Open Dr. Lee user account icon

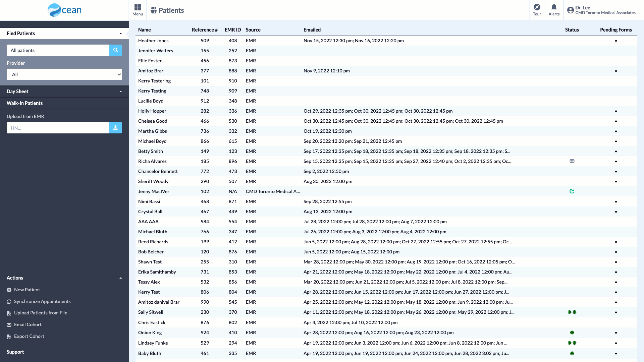pos(570,10)
